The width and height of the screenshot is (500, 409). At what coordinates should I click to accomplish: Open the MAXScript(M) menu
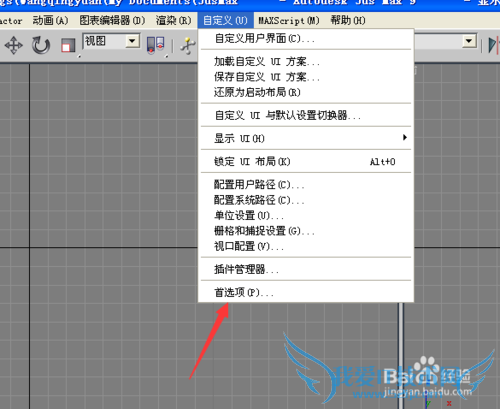289,20
